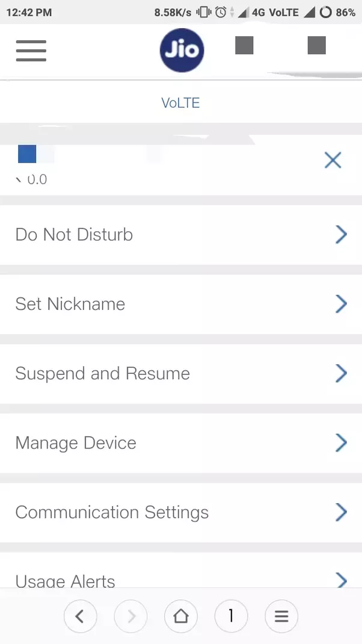
Task: Open the Manage Device option
Action: tap(181, 443)
